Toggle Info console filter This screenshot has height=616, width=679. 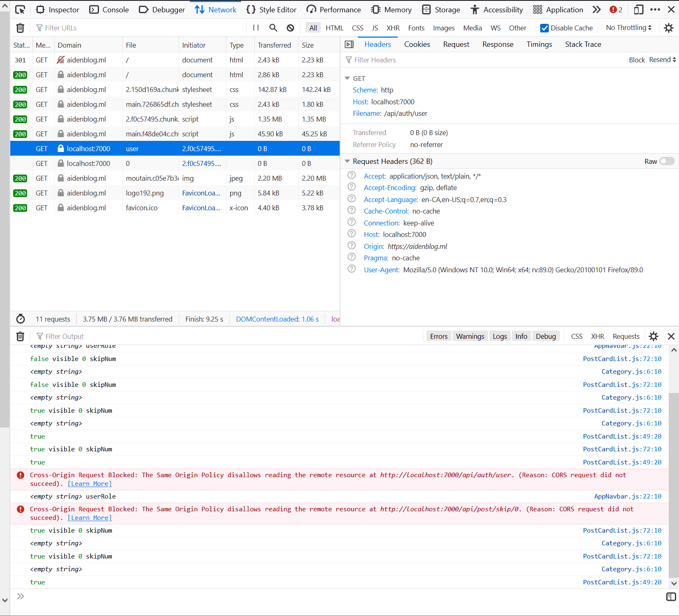click(521, 336)
